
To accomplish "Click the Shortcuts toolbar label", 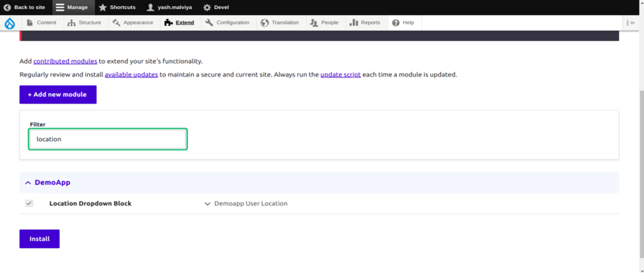I will point(123,8).
